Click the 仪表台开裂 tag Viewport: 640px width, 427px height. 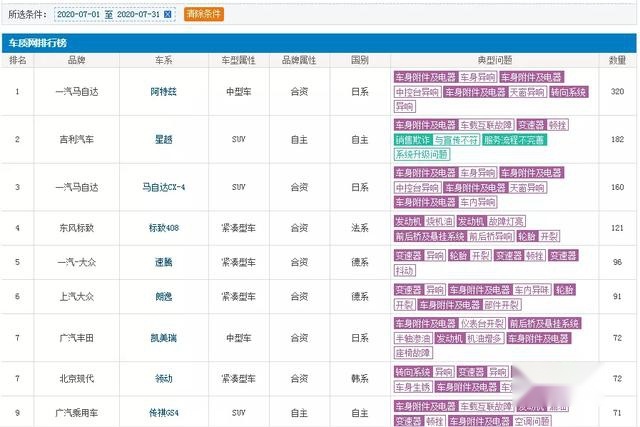coord(482,324)
